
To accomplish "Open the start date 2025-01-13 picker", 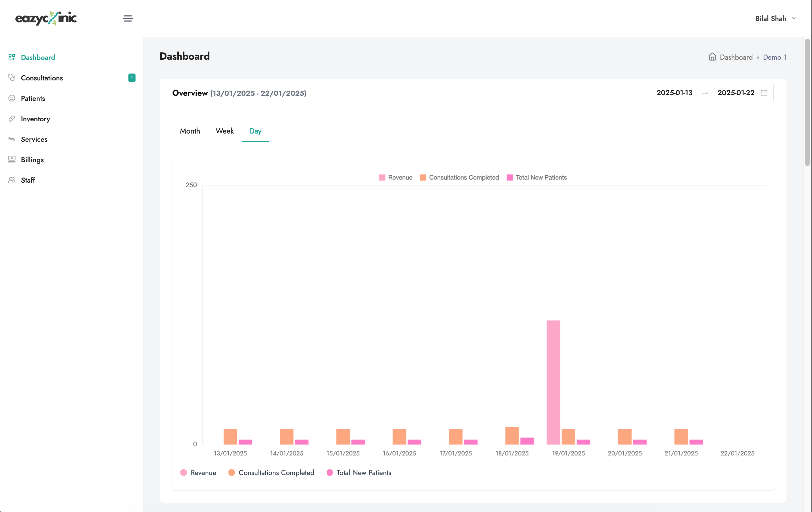I will point(674,93).
